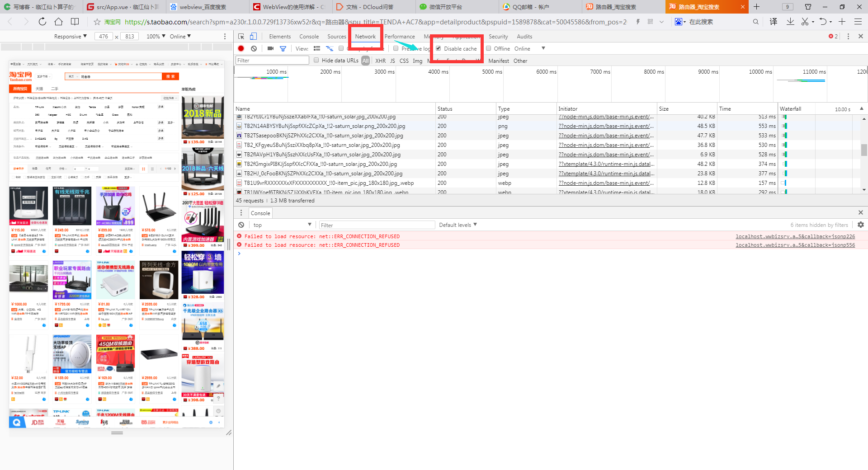
Task: Open the browser hamburger menu
Action: point(858,22)
